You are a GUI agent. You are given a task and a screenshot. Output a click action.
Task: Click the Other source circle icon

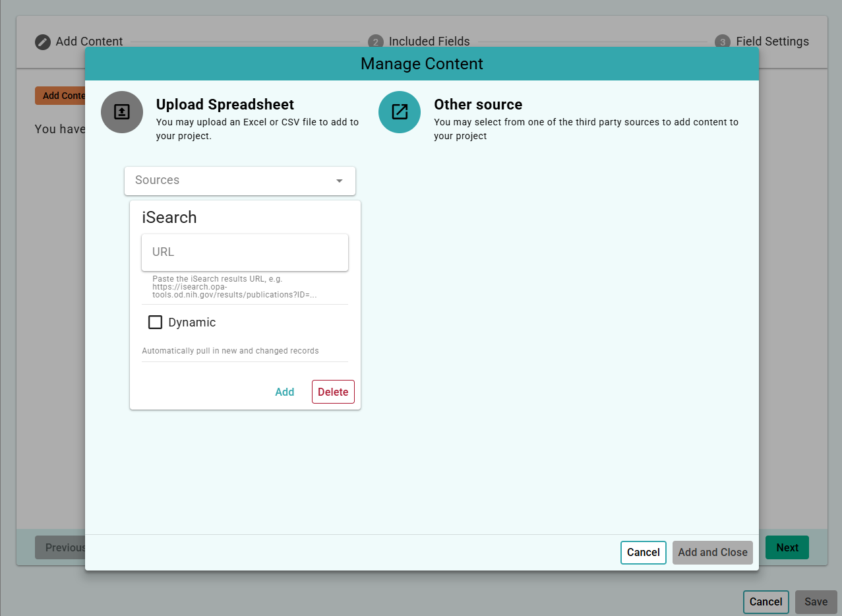[400, 112]
